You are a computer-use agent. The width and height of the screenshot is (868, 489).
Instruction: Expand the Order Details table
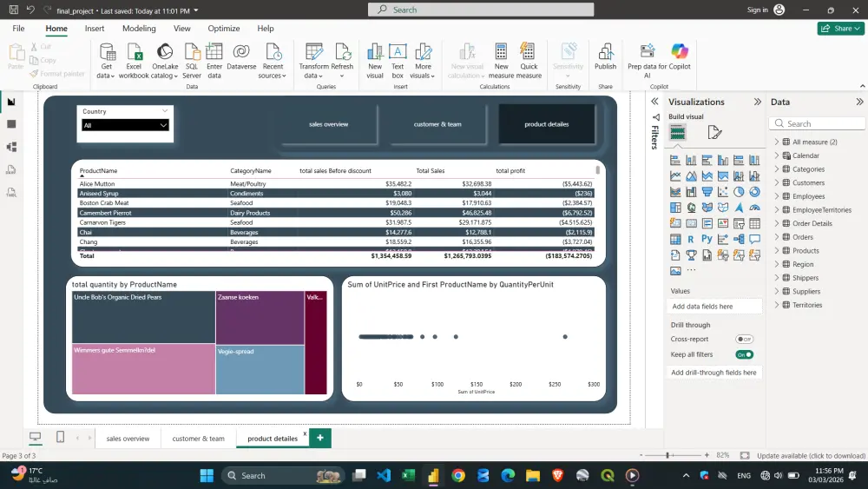(777, 223)
